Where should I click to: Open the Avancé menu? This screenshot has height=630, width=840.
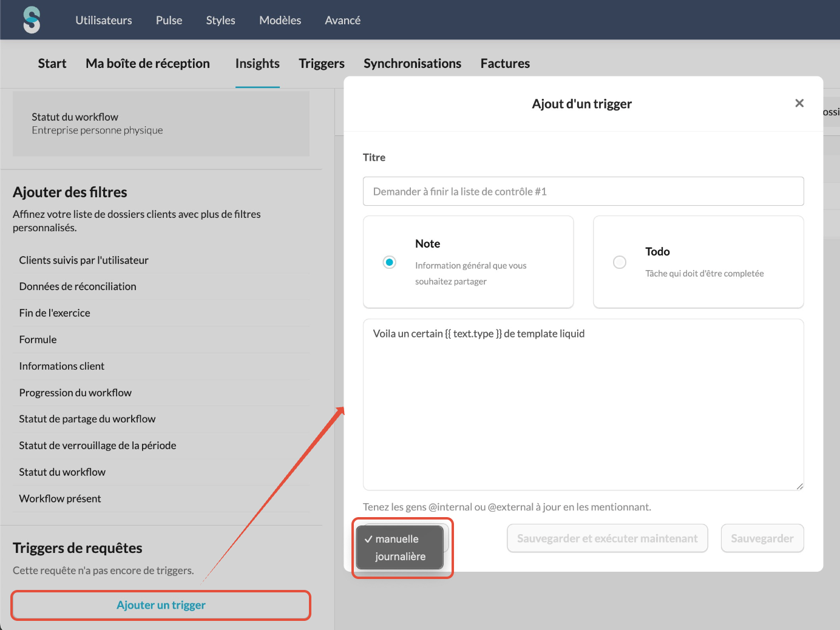tap(342, 20)
